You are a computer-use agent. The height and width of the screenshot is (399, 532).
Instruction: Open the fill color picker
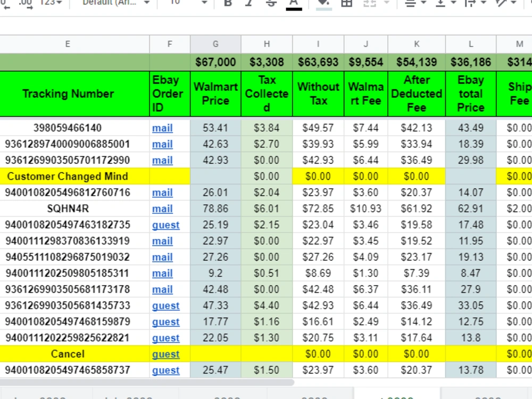point(323,4)
